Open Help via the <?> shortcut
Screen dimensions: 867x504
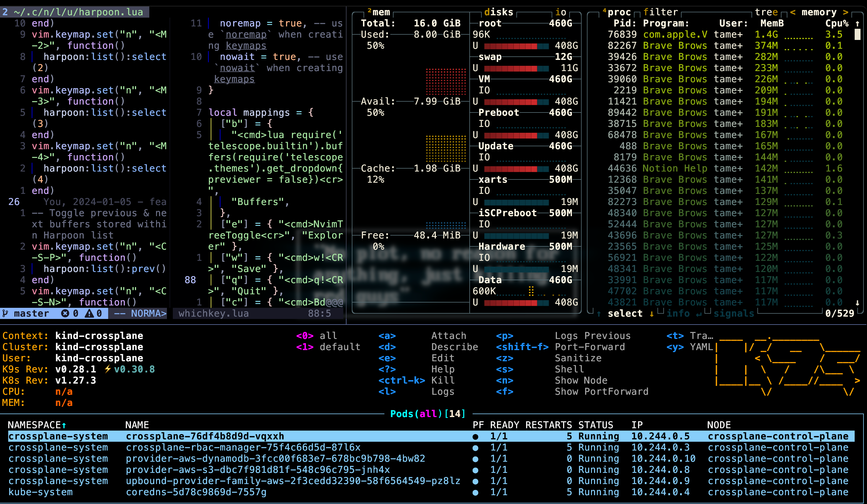[x=388, y=369]
